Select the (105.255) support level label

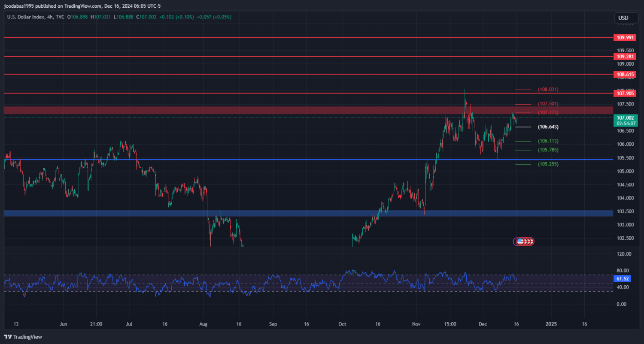coord(548,164)
